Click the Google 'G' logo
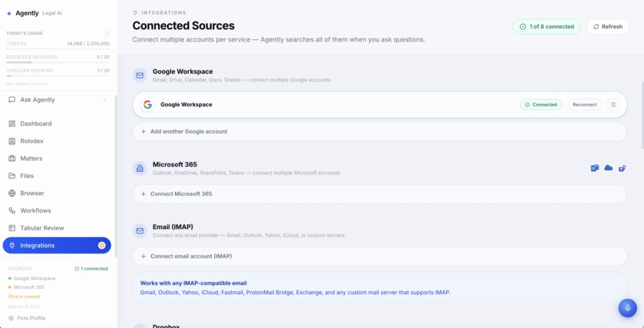644x328 pixels. pos(148,105)
